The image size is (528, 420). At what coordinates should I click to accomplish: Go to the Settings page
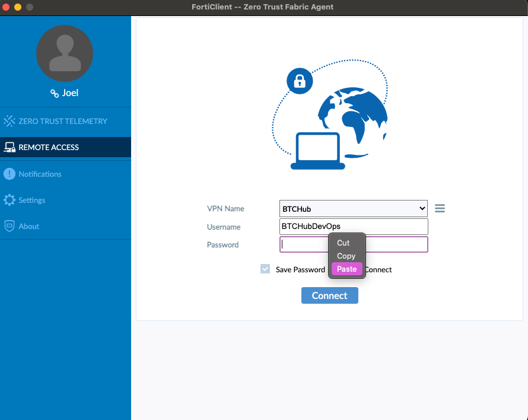pos(65,200)
